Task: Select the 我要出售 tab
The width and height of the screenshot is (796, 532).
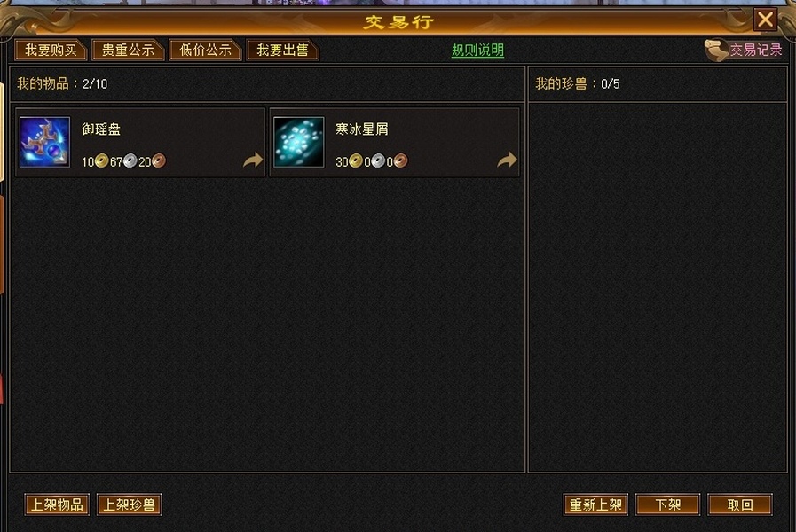Action: pos(282,50)
